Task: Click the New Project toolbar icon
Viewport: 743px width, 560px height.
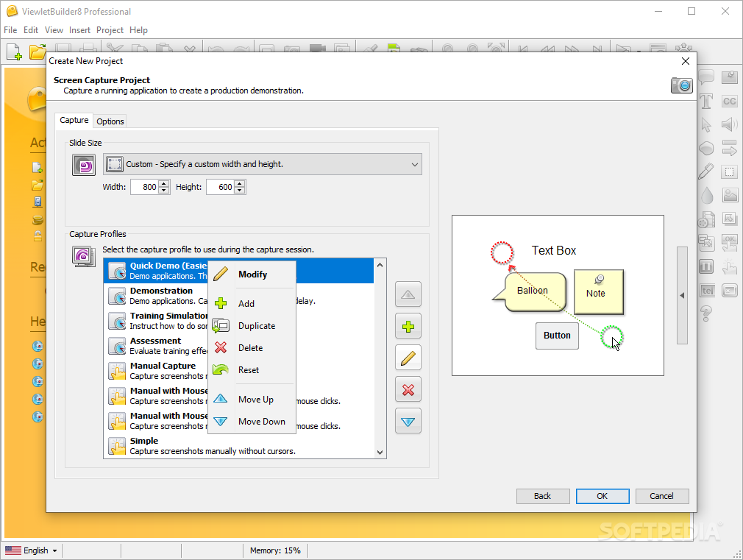Action: [14, 52]
